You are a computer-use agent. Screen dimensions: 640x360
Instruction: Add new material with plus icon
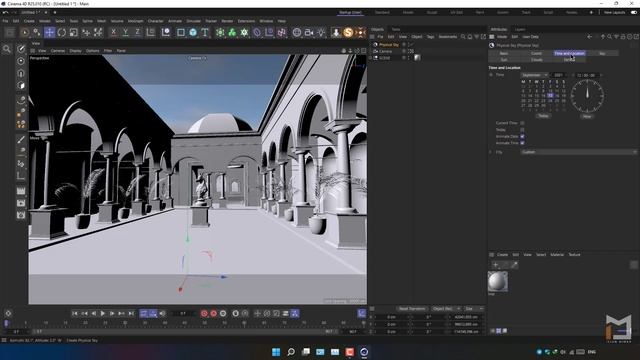point(495,265)
